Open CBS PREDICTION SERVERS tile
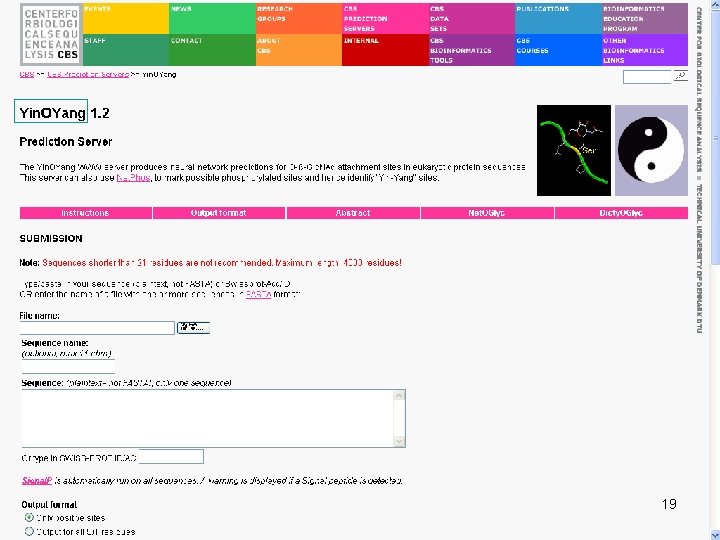This screenshot has height=540, width=720. coord(385,18)
